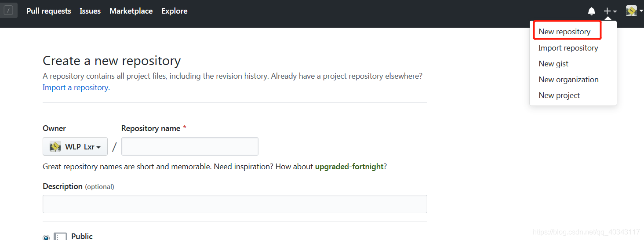
Task: Choose New repository from the menu
Action: click(x=564, y=32)
